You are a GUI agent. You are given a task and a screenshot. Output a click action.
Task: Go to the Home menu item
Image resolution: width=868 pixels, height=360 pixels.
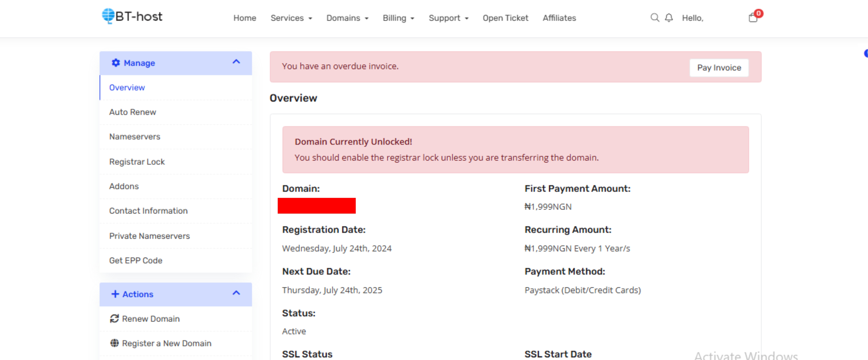click(245, 18)
